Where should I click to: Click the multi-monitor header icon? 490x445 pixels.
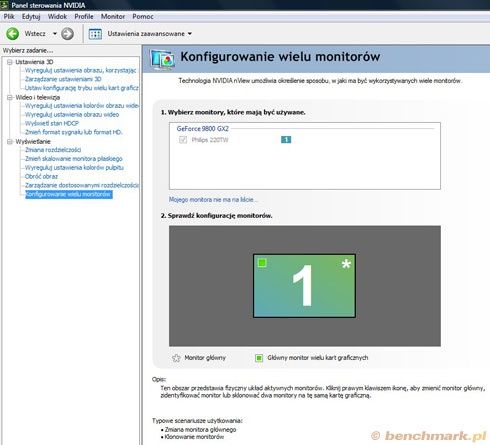[163, 59]
